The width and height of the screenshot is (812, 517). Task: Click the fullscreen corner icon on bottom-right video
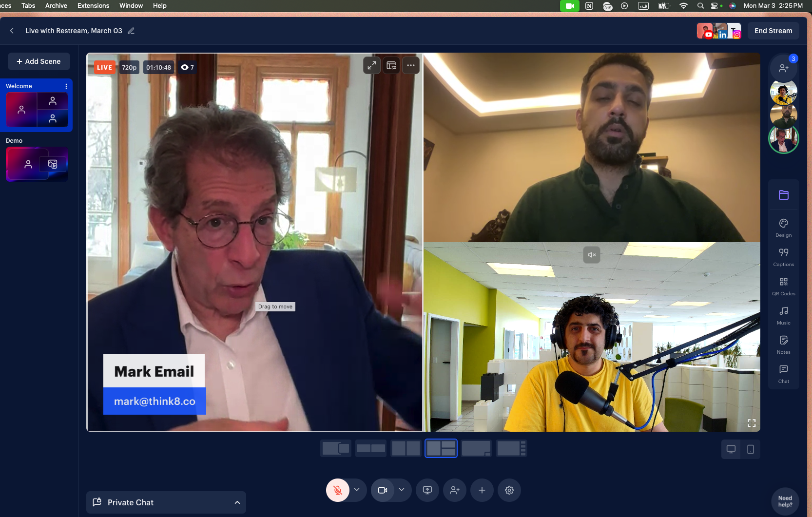[752, 423]
